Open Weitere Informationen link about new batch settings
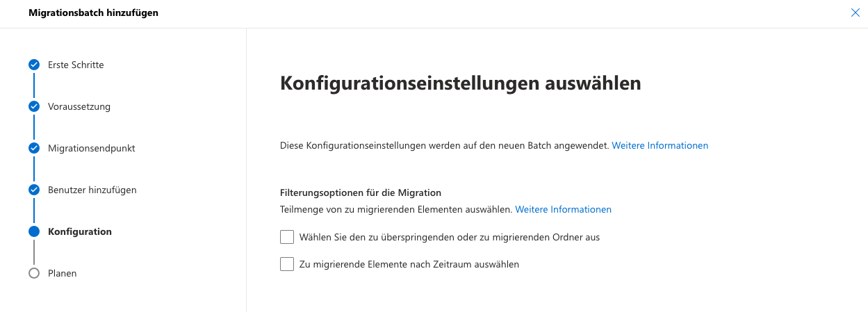 point(660,145)
